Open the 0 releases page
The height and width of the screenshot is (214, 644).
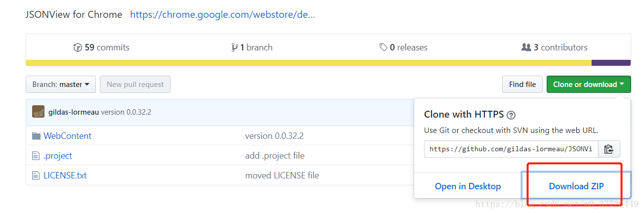(403, 47)
